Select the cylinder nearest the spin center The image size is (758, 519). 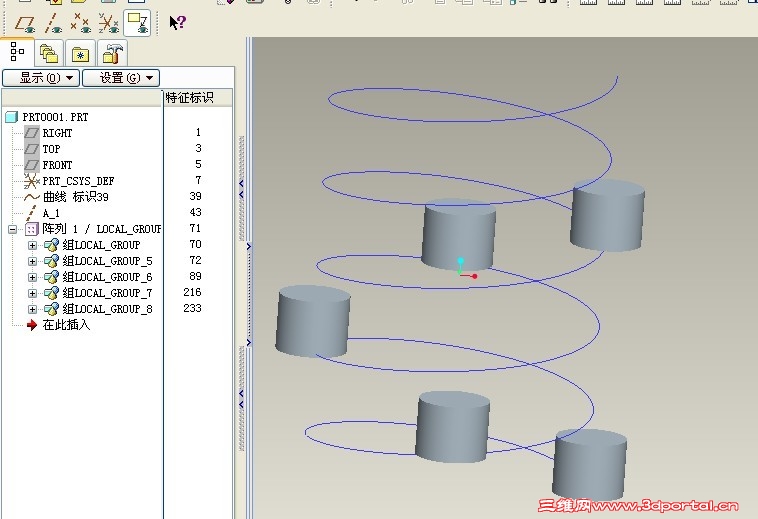pyautogui.click(x=458, y=235)
